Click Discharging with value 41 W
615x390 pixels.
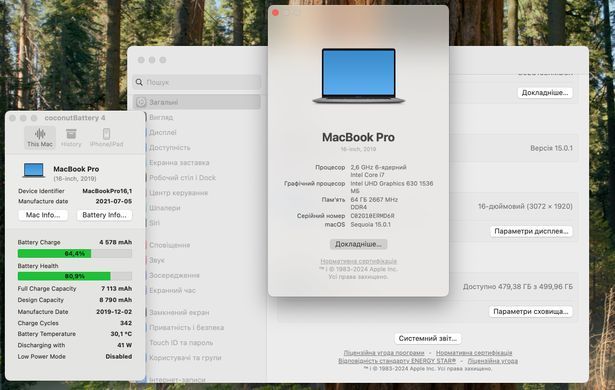[x=125, y=345]
